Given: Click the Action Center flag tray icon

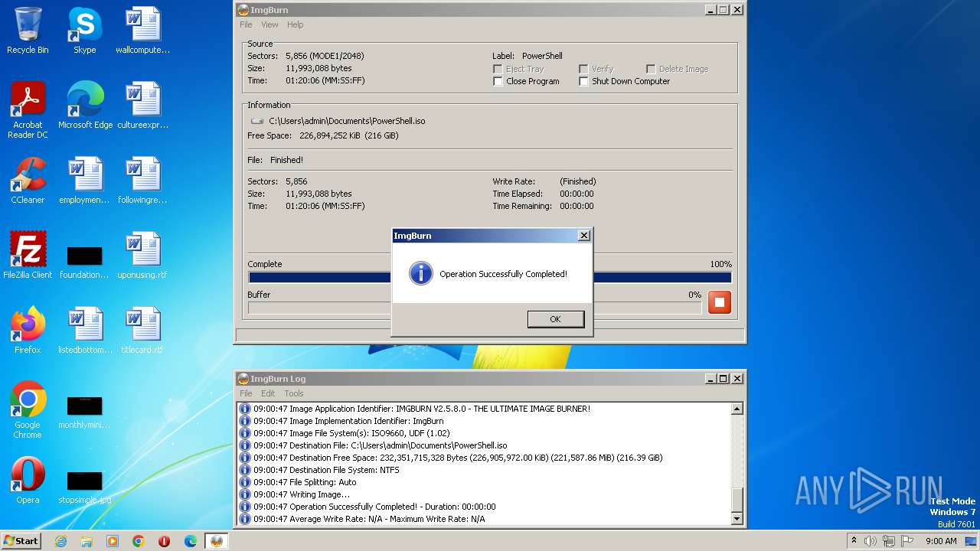Looking at the screenshot, I should pyautogui.click(x=907, y=541).
